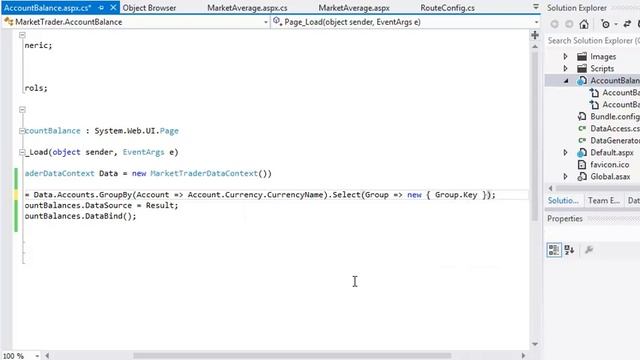
Task: Click the DataAccess.cs C# file icon
Action: [x=582, y=128]
